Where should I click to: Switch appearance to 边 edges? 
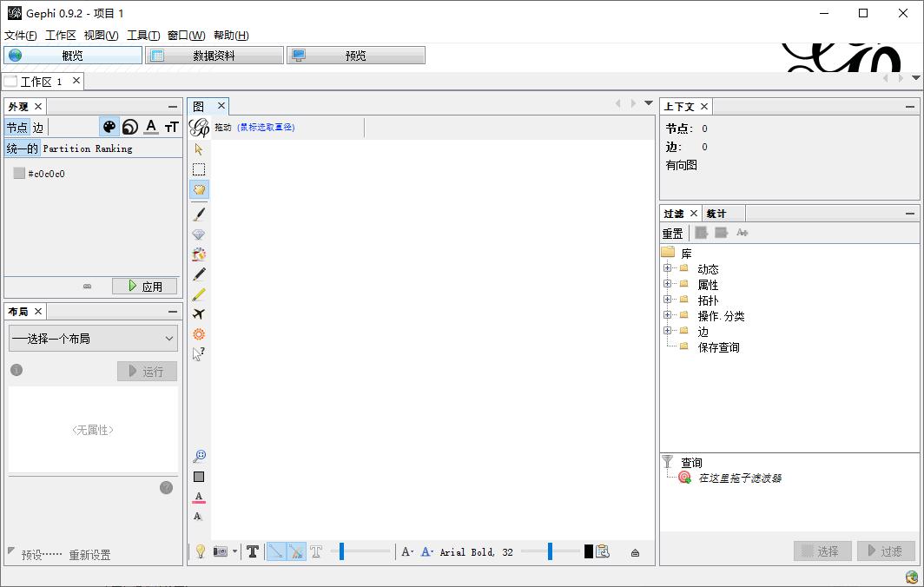click(37, 128)
